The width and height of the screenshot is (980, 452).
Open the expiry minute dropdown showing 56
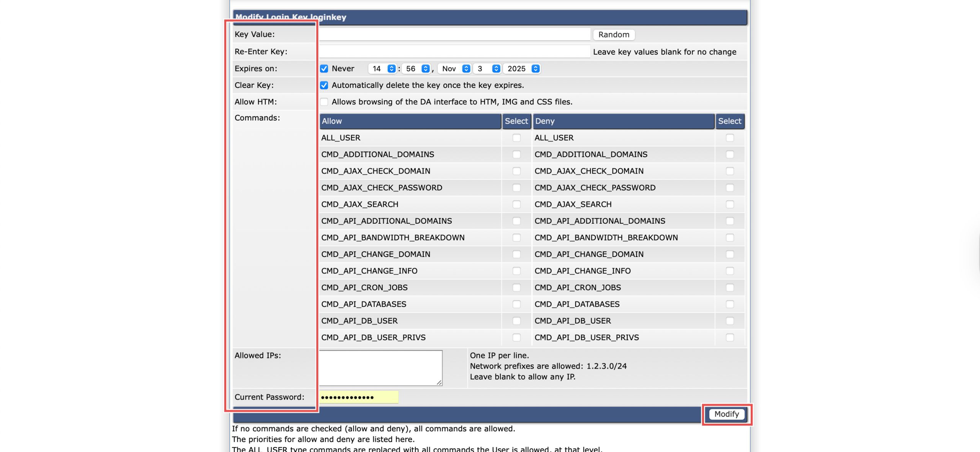tap(416, 68)
